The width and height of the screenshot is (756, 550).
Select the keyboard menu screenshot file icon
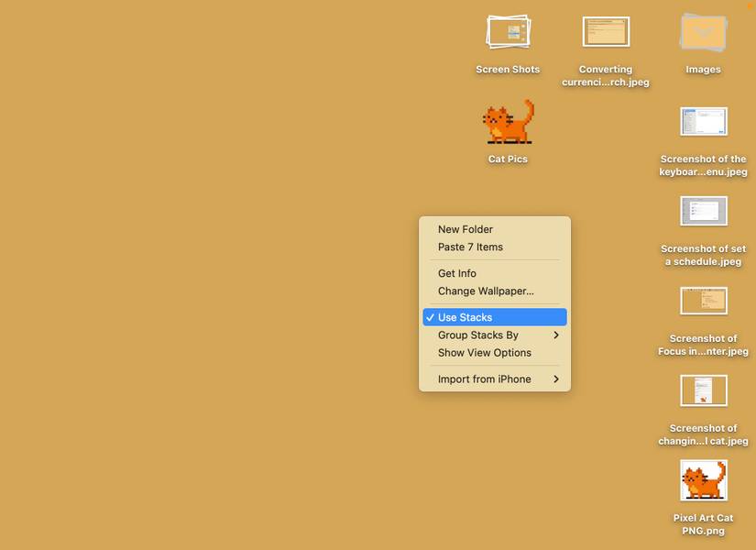point(704,122)
